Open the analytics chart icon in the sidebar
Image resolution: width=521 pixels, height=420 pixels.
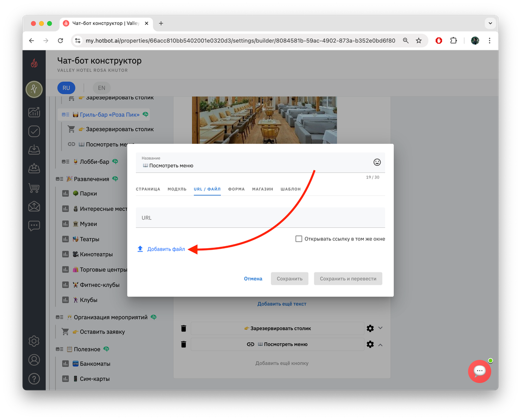(34, 112)
